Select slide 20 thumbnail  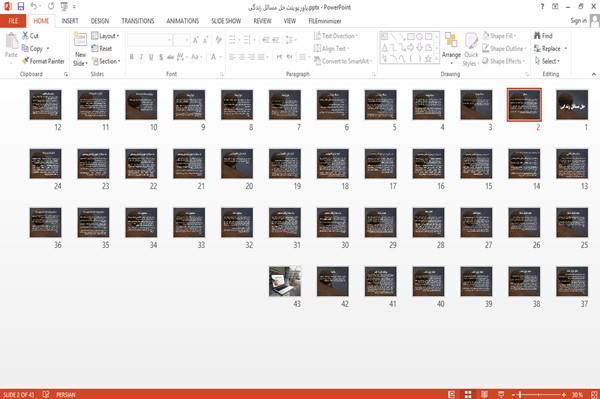click(237, 164)
